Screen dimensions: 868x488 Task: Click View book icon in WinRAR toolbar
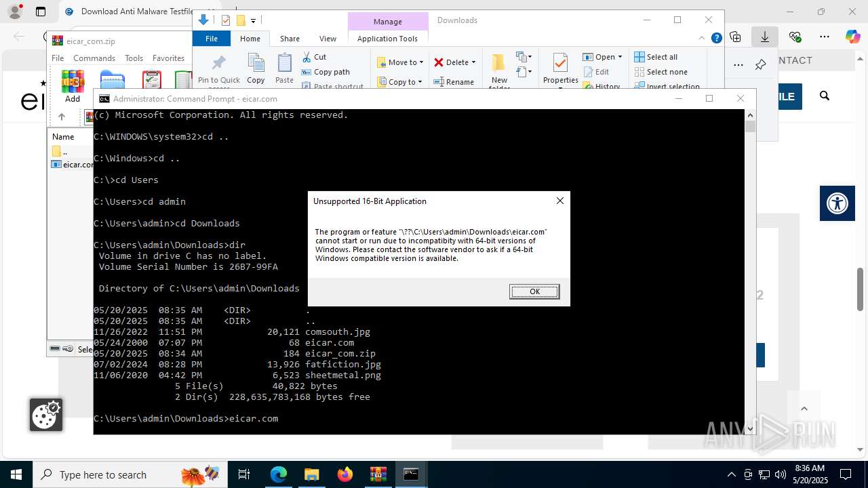point(183,81)
